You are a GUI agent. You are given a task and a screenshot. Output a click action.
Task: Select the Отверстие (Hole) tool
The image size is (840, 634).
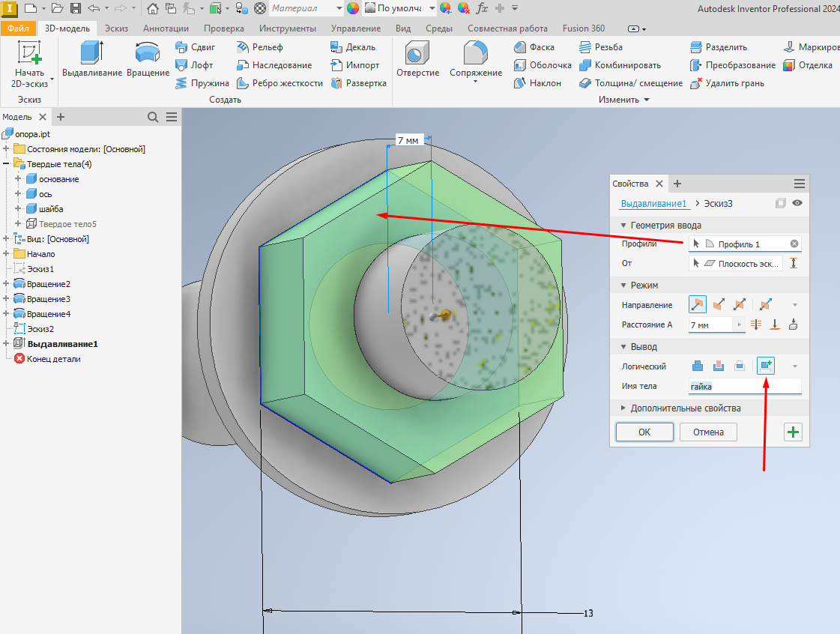[417, 59]
